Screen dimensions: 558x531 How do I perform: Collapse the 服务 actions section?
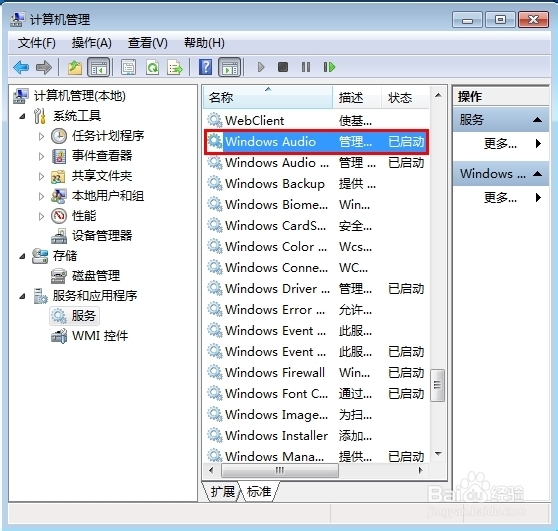[x=537, y=120]
